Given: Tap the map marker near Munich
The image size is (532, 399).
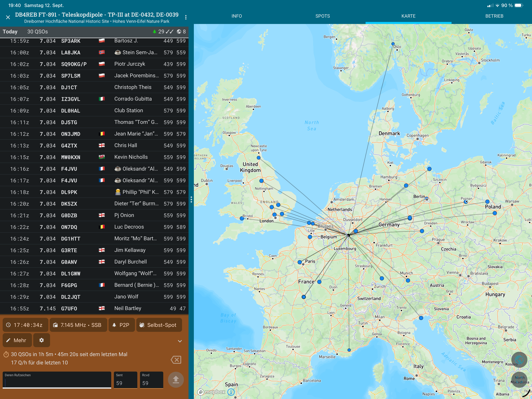Looking at the screenshot, I should (x=408, y=280).
